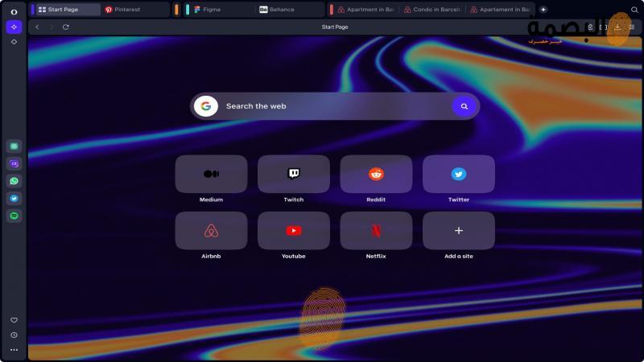Open the Netflix speed dial tile
644x362 pixels.
click(x=376, y=231)
